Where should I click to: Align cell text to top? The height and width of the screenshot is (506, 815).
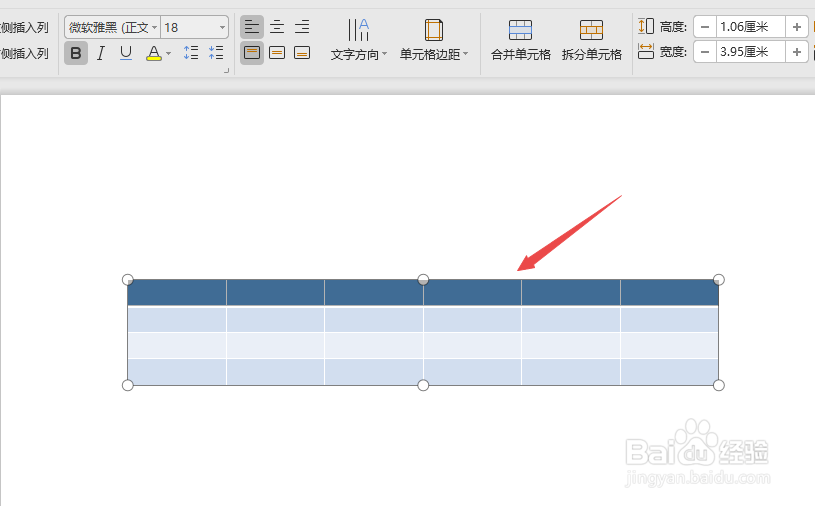tap(252, 52)
